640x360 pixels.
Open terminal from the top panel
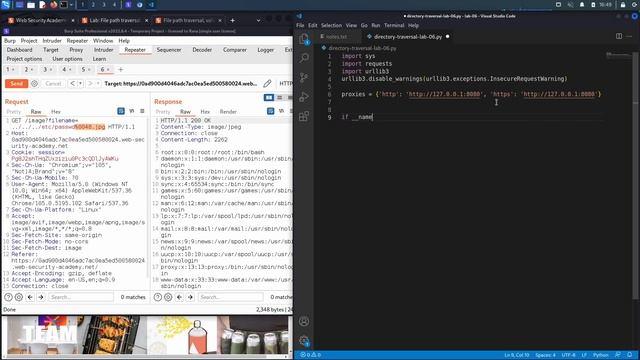tap(64, 5)
